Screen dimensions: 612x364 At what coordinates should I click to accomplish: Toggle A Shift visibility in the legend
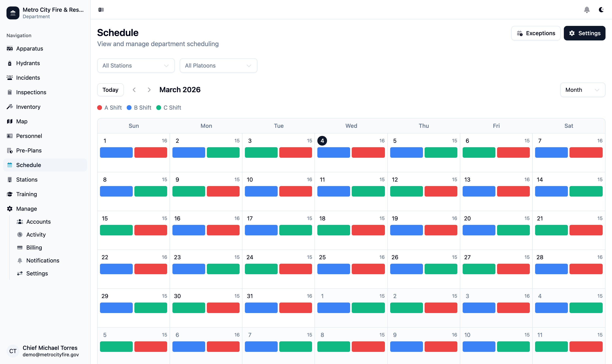[109, 107]
